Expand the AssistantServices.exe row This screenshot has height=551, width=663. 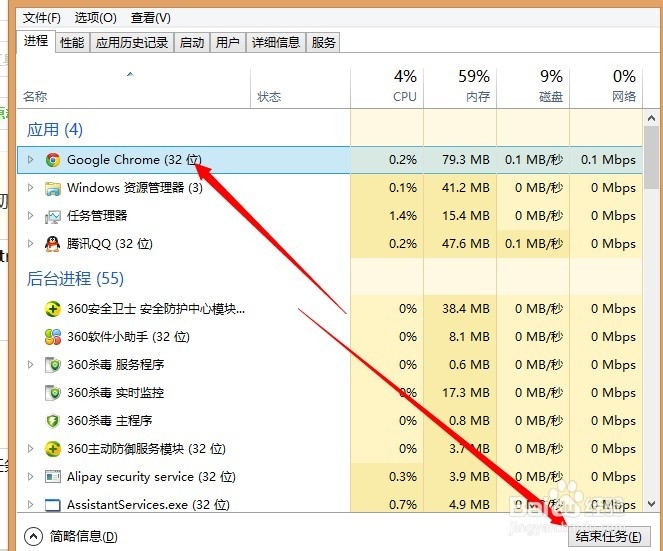point(30,504)
